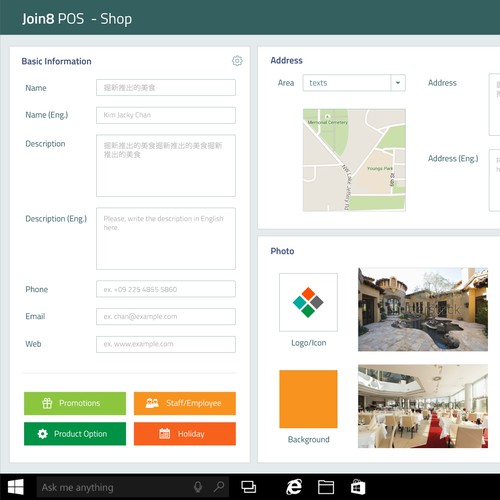Open the Holiday settings
The width and height of the screenshot is (500, 500).
click(x=185, y=434)
